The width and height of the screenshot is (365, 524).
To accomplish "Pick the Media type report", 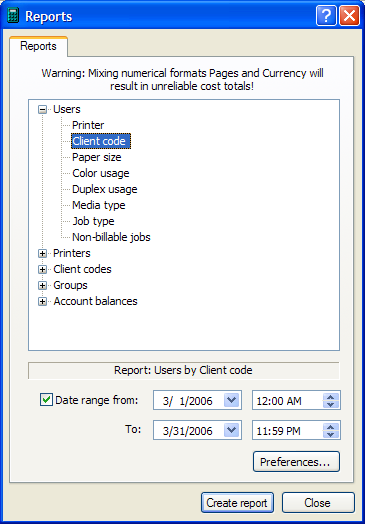I will 99,205.
